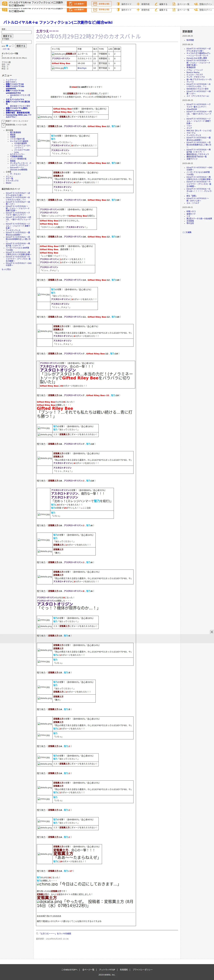
Task: Click the dokata.png image in the character table
Action: point(58,54)
